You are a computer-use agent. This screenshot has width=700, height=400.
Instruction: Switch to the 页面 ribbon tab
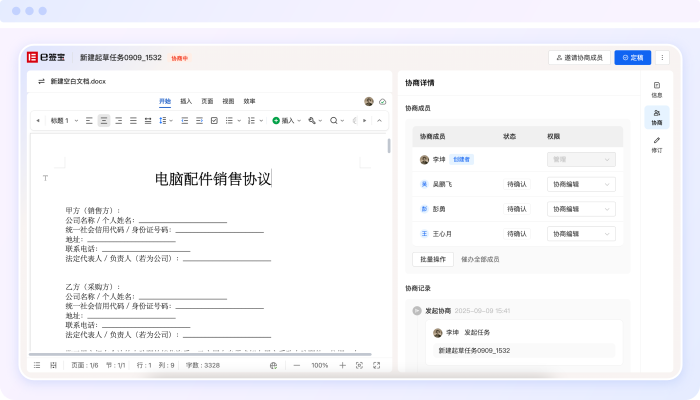207,101
